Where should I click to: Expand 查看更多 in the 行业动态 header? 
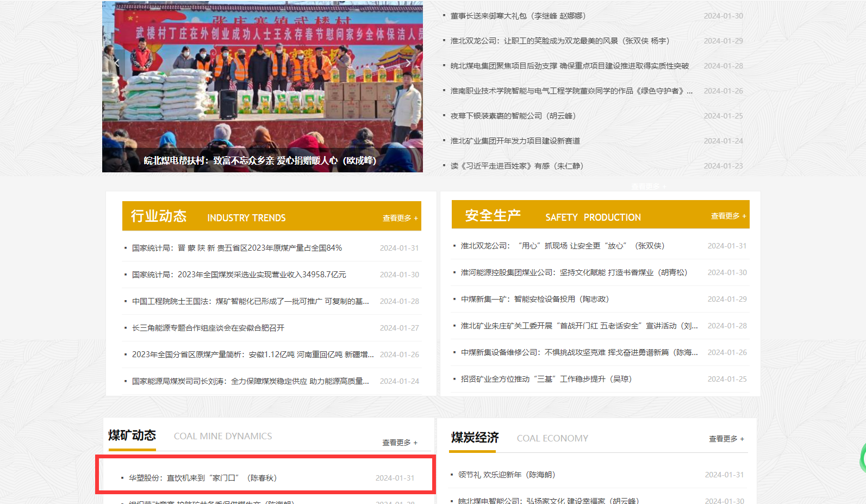click(x=400, y=218)
